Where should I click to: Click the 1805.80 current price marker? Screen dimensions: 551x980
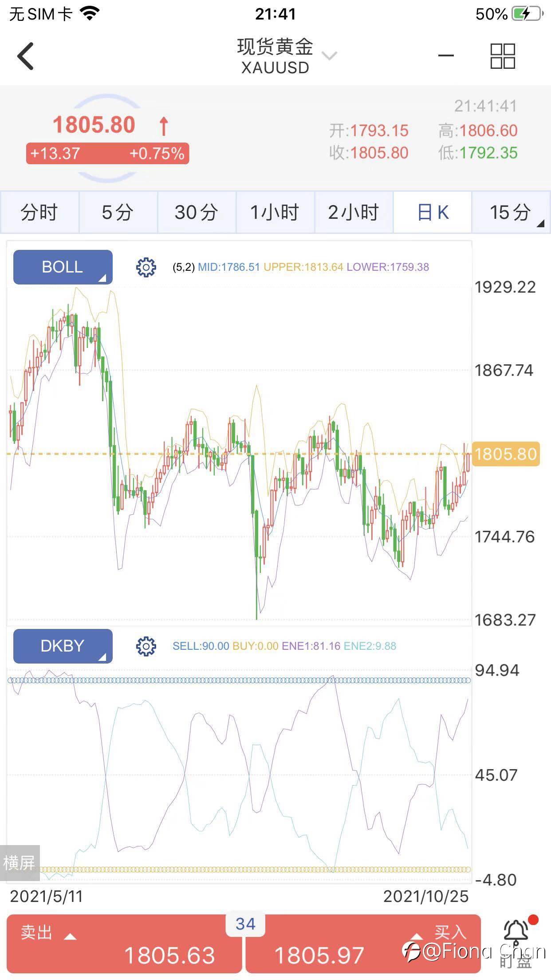pyautogui.click(x=505, y=454)
